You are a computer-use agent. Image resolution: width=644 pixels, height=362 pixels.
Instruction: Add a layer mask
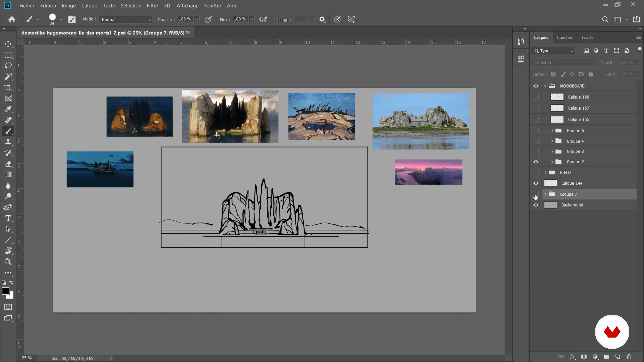point(584,356)
